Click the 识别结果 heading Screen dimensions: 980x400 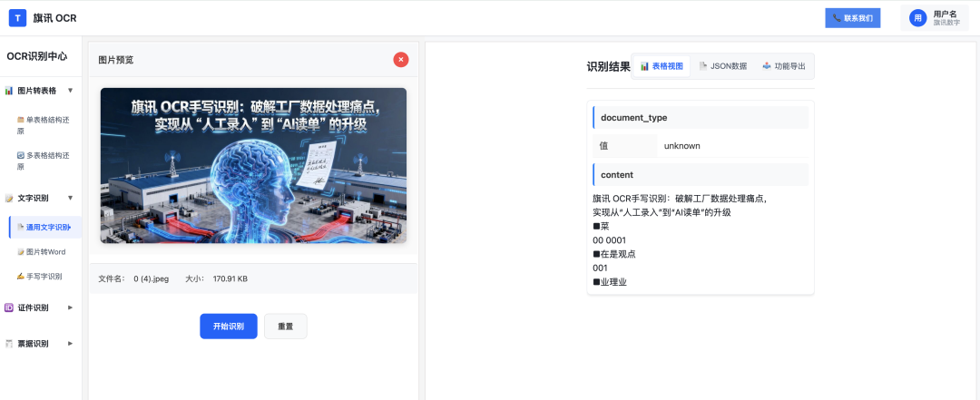pos(609,67)
